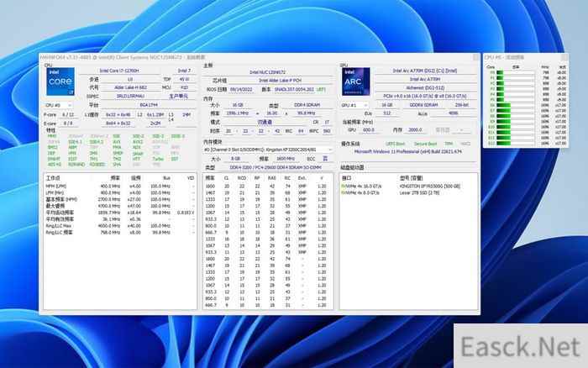Click the UEFI Boot status label

click(x=396, y=144)
